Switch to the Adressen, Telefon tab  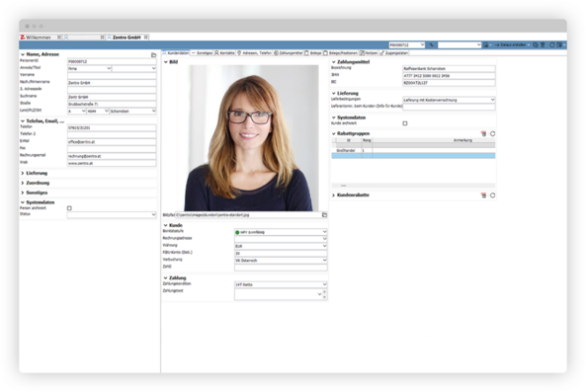(x=255, y=53)
